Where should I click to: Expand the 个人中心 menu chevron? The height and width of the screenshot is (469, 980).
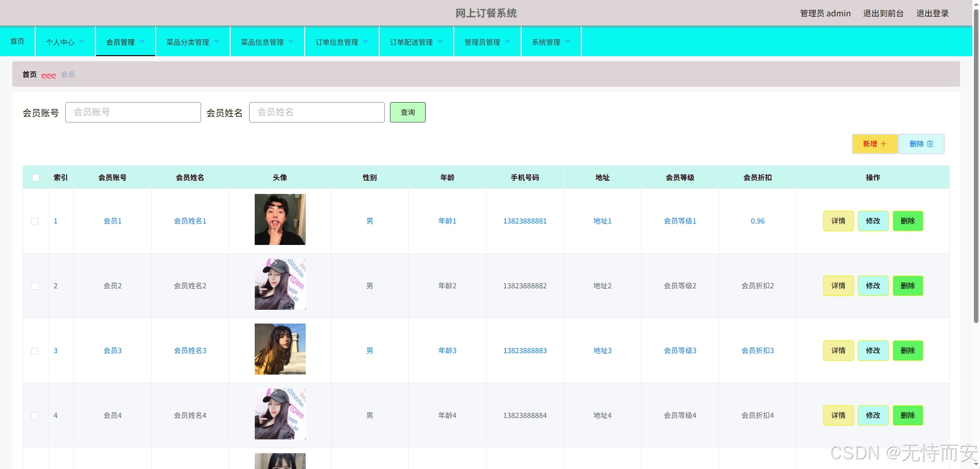coord(82,42)
